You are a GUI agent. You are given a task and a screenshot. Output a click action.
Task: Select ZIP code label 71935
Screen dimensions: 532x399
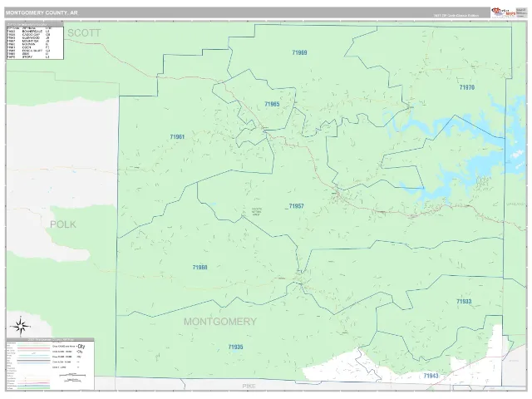235,347
